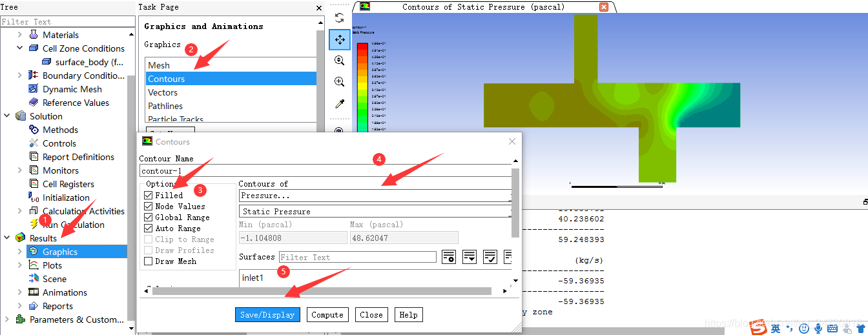Click the Initialization icon
The width and height of the screenshot is (868, 335).
point(34,198)
